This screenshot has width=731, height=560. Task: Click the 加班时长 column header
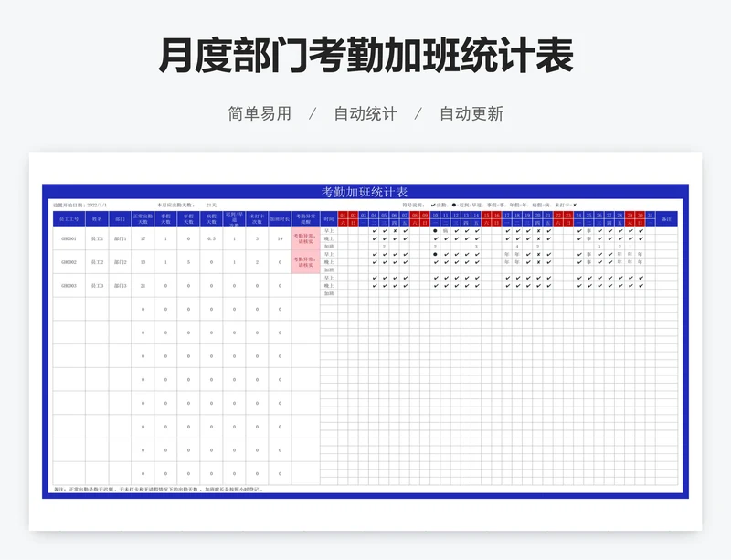tap(280, 219)
